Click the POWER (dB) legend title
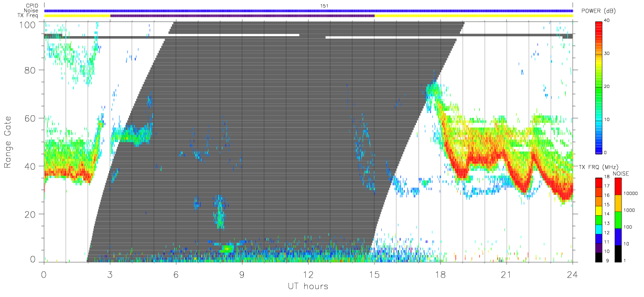 (598, 11)
